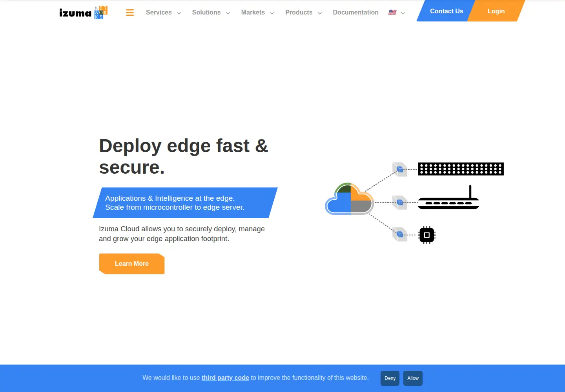Click the microcontroller chip icon
The image size is (565, 392).
(427, 235)
